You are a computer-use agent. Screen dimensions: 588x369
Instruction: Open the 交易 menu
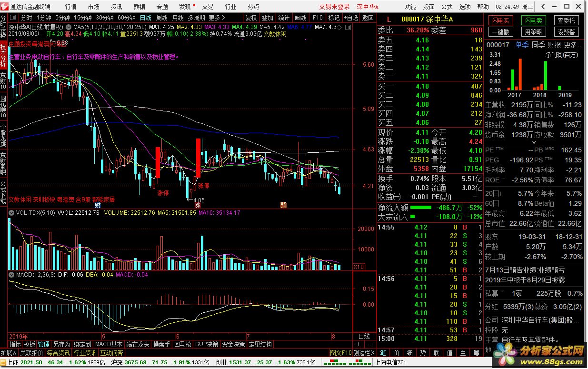coord(208,7)
